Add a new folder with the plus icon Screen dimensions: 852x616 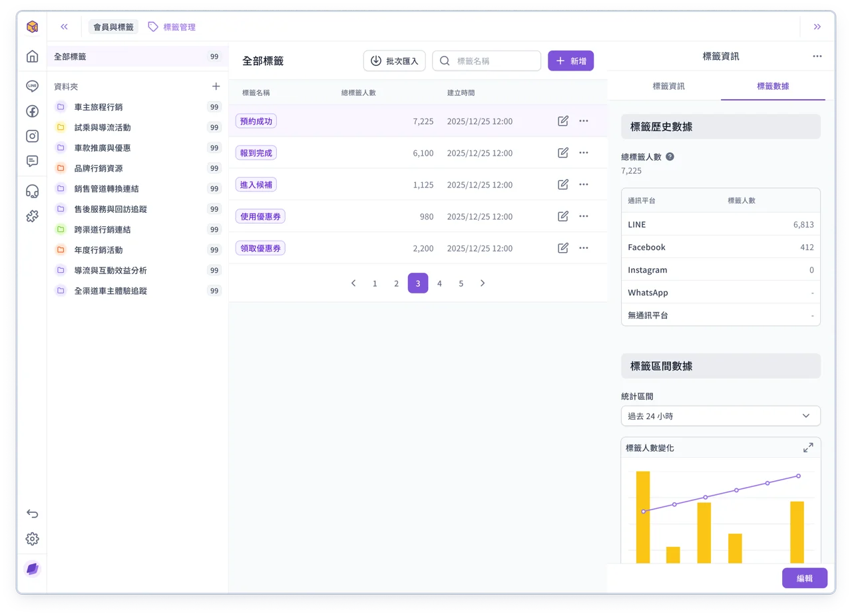pos(216,86)
